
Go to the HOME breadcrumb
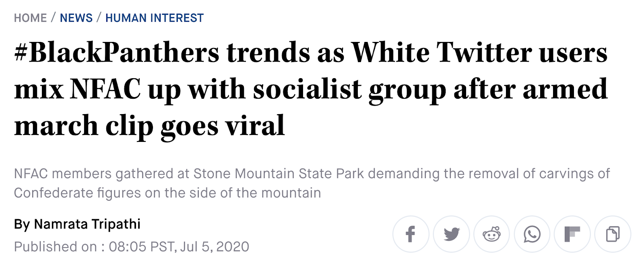coord(30,18)
